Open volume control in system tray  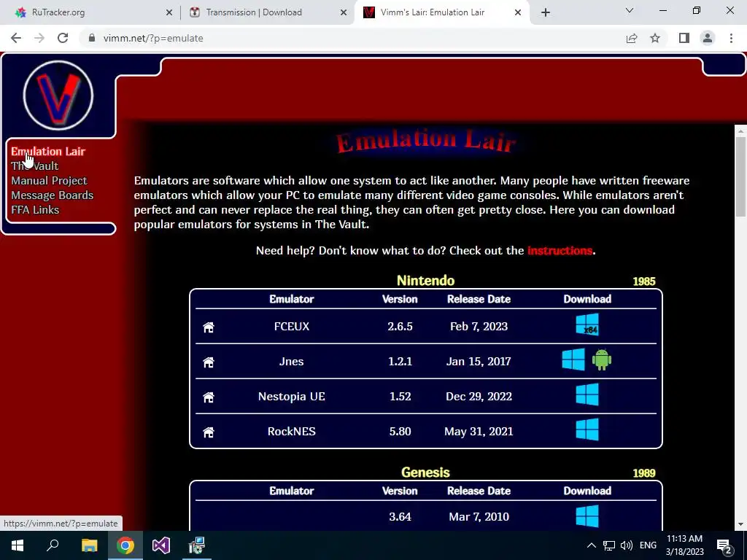[627, 545]
